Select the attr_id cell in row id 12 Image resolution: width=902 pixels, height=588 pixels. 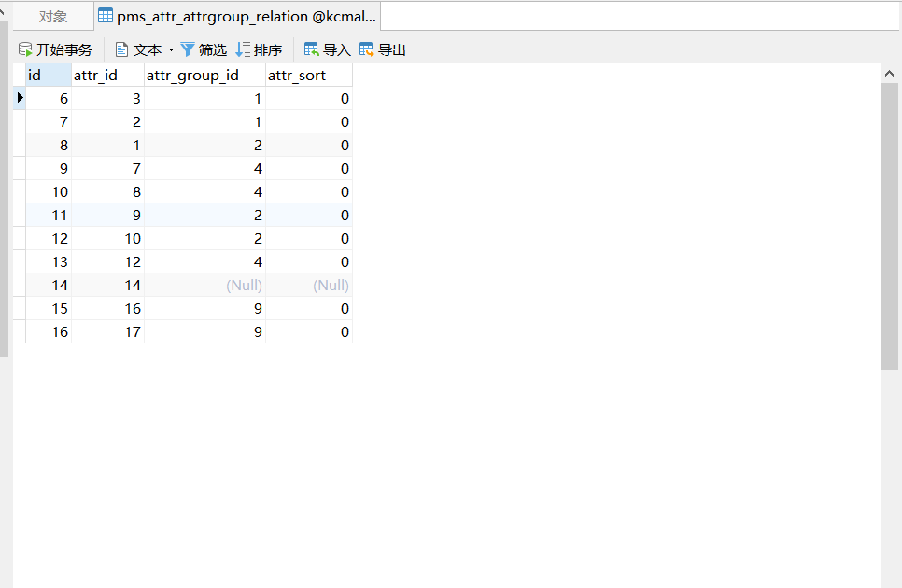coord(107,239)
